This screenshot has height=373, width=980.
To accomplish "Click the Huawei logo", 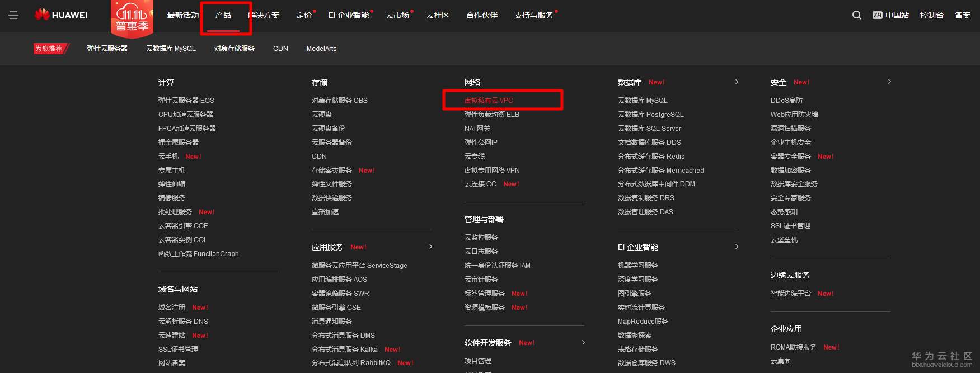I will (x=61, y=15).
